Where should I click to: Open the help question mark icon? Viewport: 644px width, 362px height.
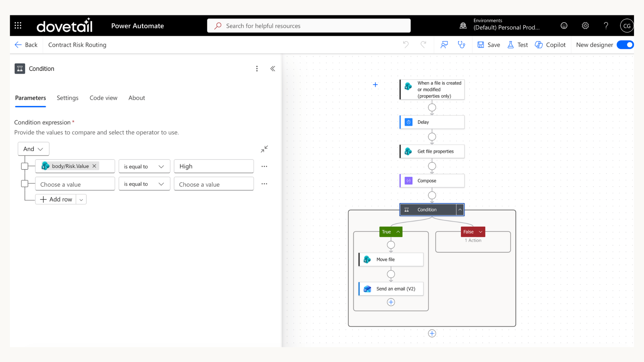click(606, 25)
